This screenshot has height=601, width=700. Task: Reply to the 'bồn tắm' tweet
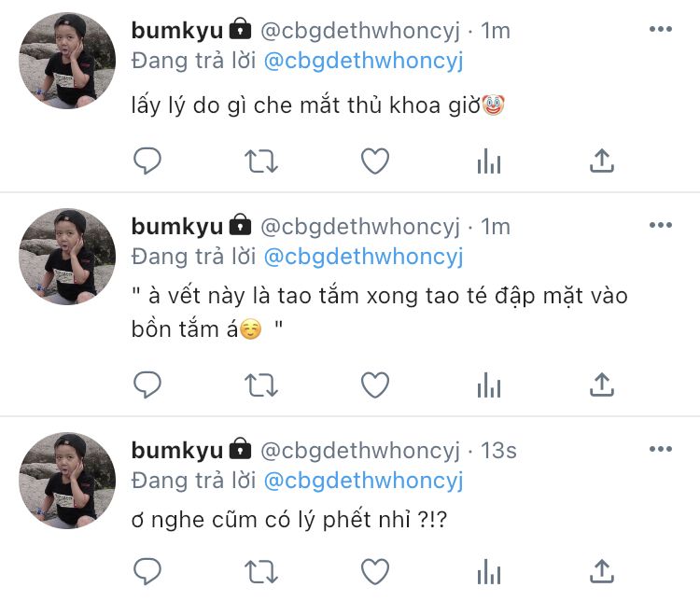147,384
